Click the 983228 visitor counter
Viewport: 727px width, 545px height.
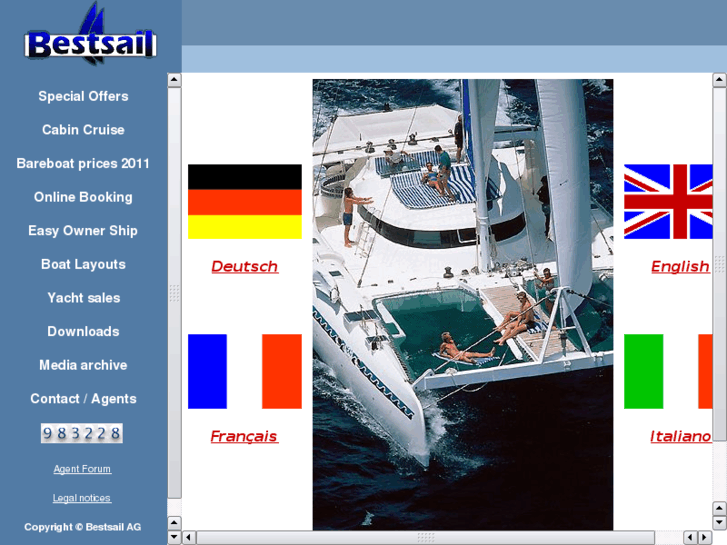(82, 433)
